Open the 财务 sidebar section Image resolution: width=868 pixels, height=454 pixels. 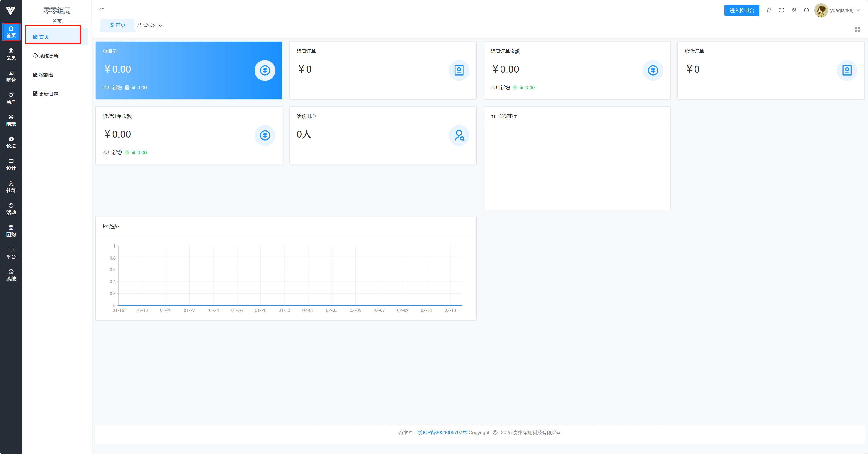click(11, 76)
